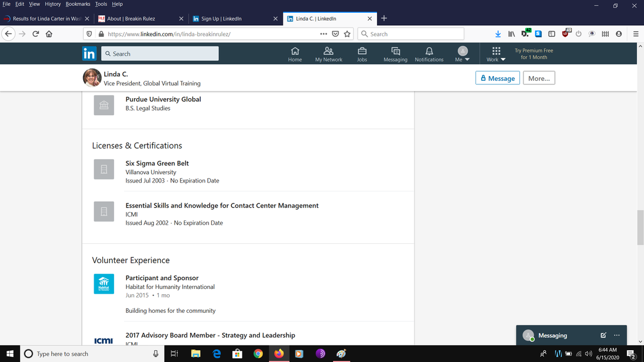This screenshot has height=362, width=644.
Task: Compose new message in Messaging panel
Action: point(603,336)
